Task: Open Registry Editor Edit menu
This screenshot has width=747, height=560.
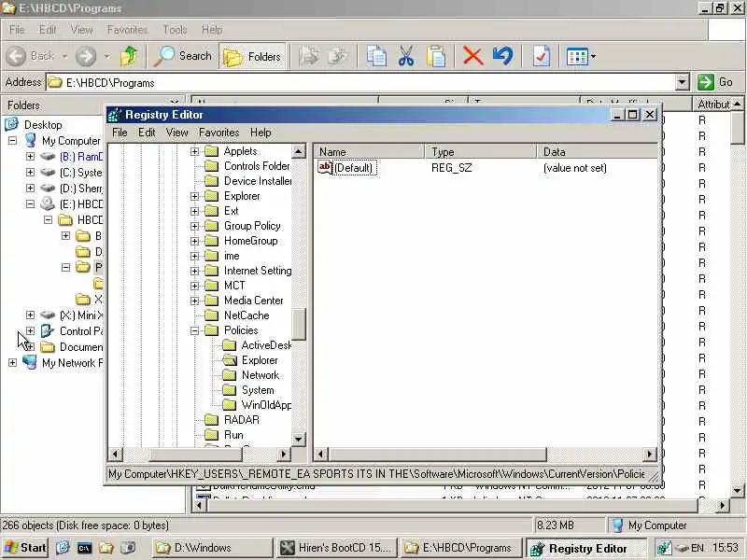Action: [x=147, y=133]
